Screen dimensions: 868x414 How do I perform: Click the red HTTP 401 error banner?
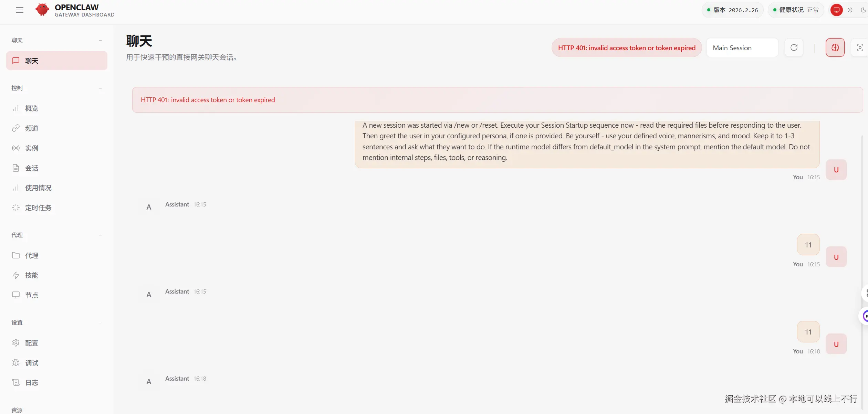pos(497,100)
